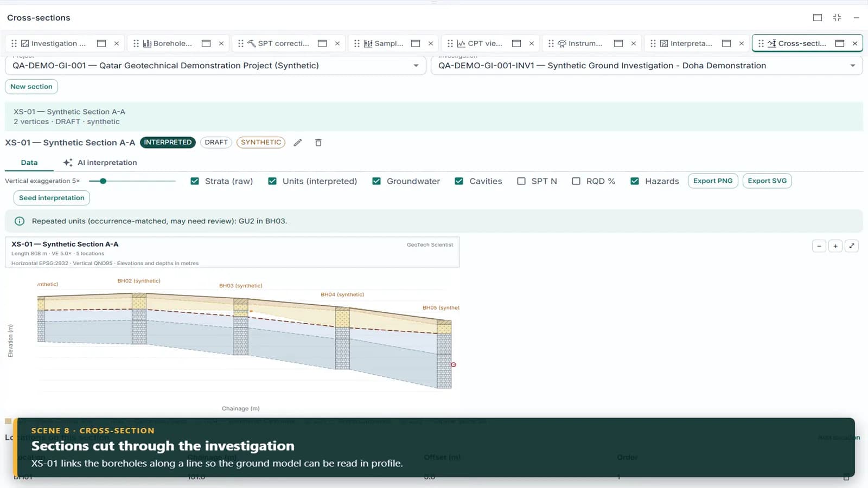The height and width of the screenshot is (488, 868).
Task: Click the info icon in repeated units notice
Action: click(x=20, y=221)
